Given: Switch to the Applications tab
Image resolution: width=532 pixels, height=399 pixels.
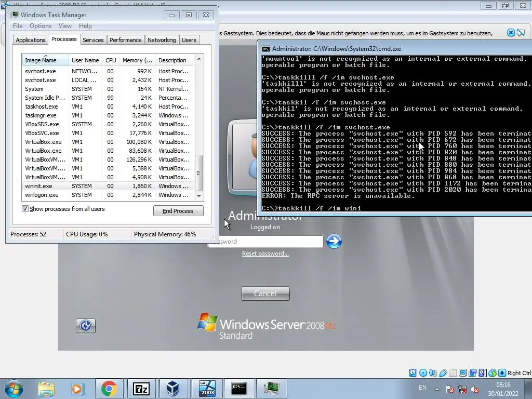Looking at the screenshot, I should click(x=31, y=40).
